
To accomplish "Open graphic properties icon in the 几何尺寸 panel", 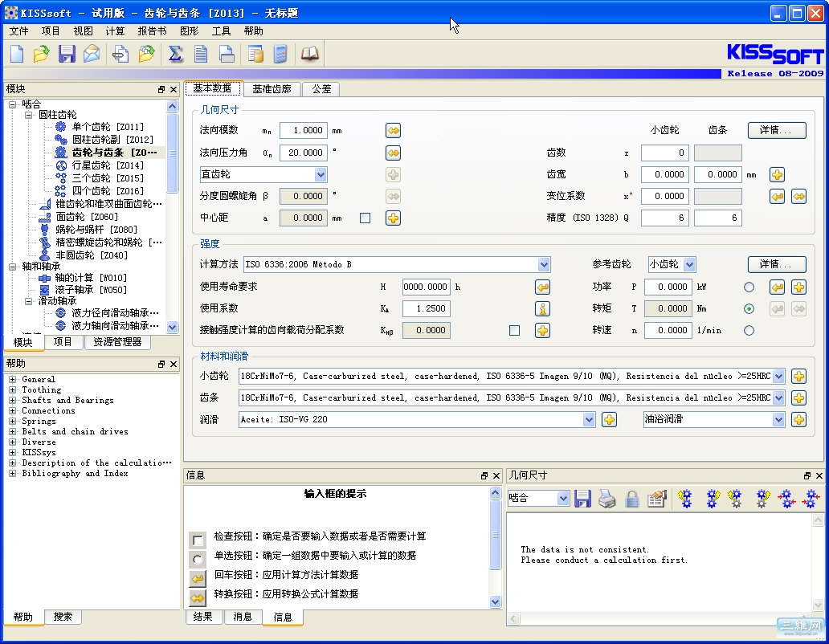I will pos(657,498).
